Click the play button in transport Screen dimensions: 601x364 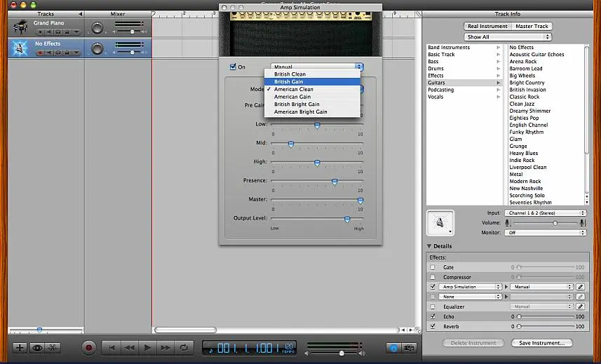tap(147, 347)
